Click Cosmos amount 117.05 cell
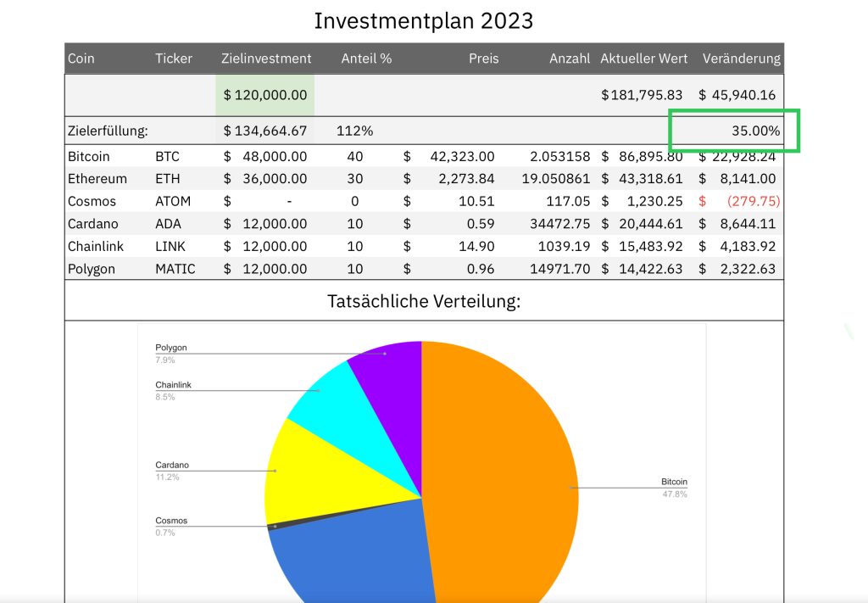 point(568,201)
